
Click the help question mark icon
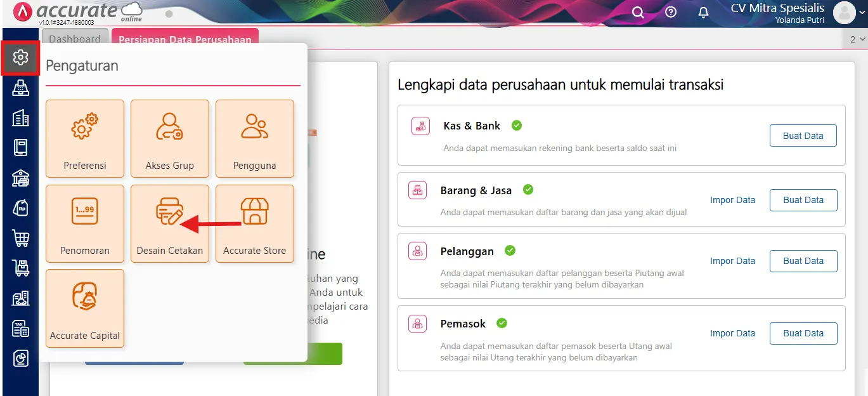pos(670,12)
